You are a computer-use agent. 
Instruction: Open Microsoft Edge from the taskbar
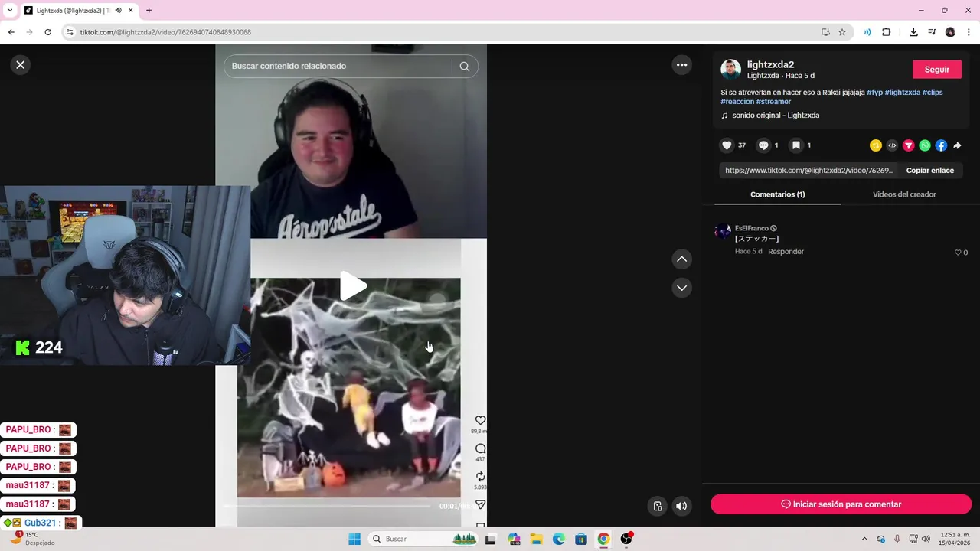tap(559, 539)
